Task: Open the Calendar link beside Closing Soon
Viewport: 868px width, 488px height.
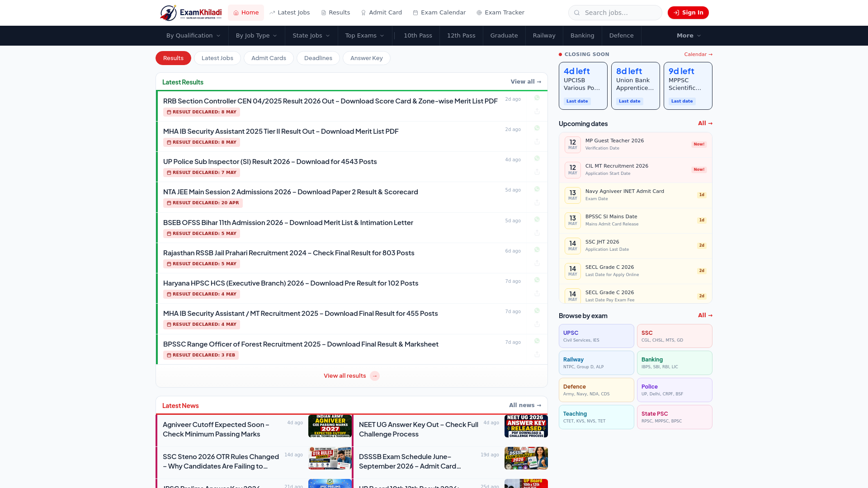Action: (698, 54)
